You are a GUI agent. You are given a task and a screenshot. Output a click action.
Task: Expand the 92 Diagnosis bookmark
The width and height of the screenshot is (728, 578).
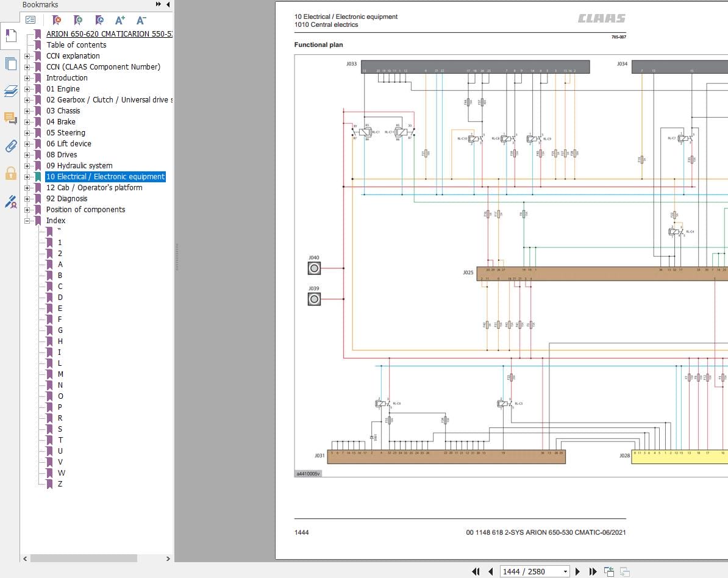27,199
